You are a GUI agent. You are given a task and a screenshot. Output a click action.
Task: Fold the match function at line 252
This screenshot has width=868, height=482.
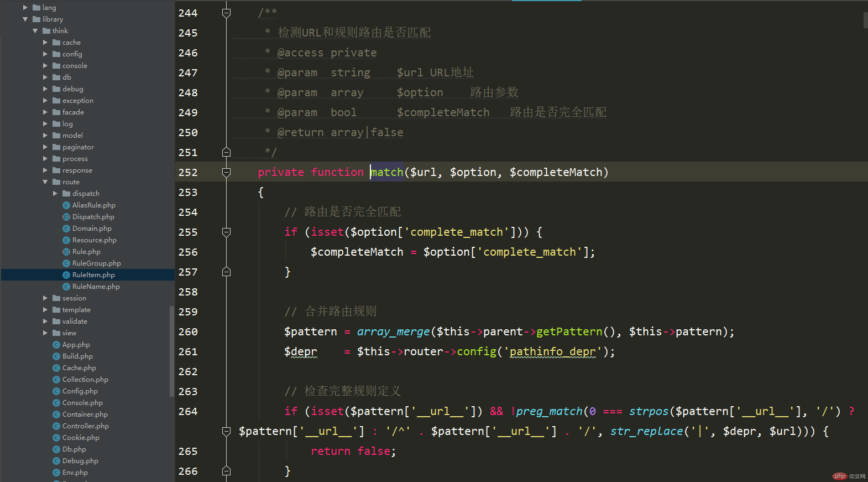point(226,172)
